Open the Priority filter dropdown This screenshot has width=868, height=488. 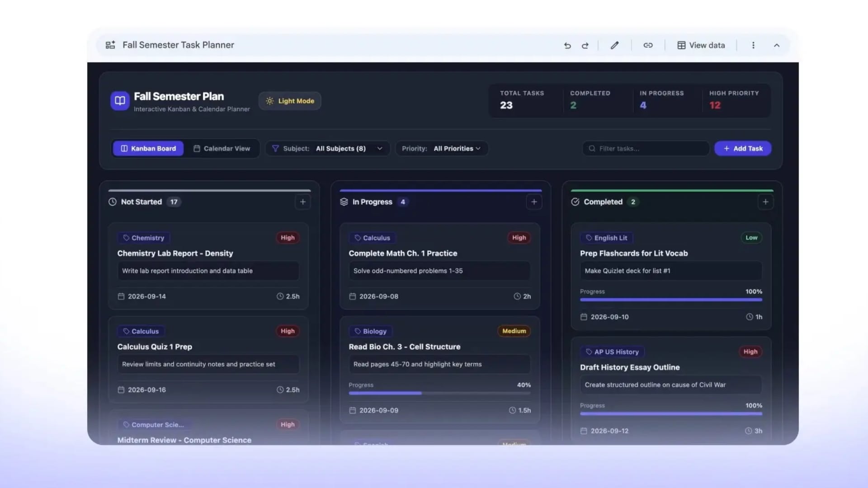pos(442,148)
